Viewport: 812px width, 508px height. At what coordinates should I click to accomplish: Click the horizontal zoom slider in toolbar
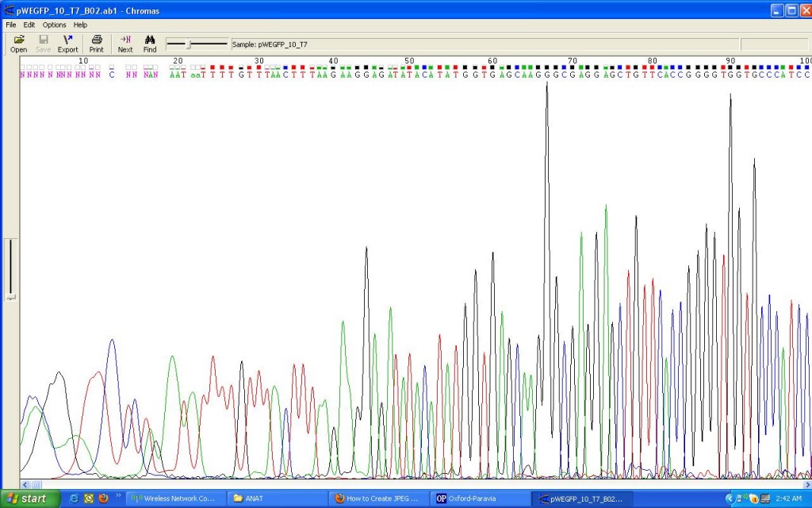pos(188,44)
